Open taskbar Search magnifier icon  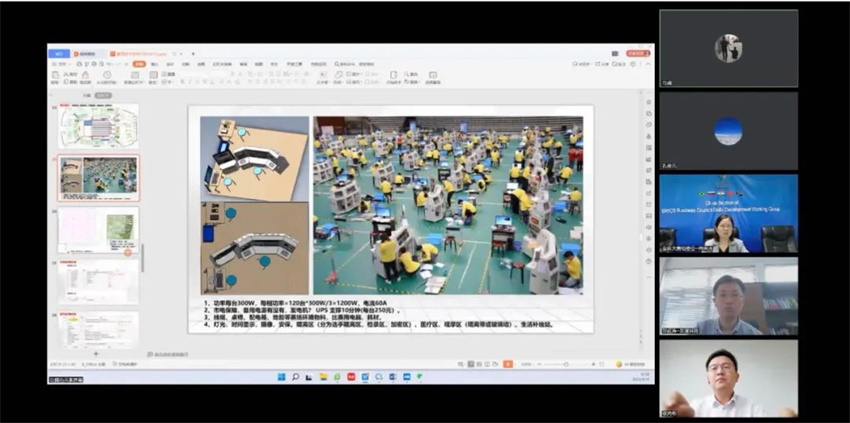point(295,376)
